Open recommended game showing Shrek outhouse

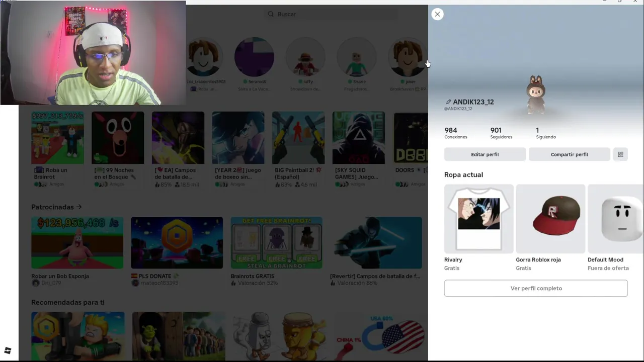pyautogui.click(x=179, y=336)
